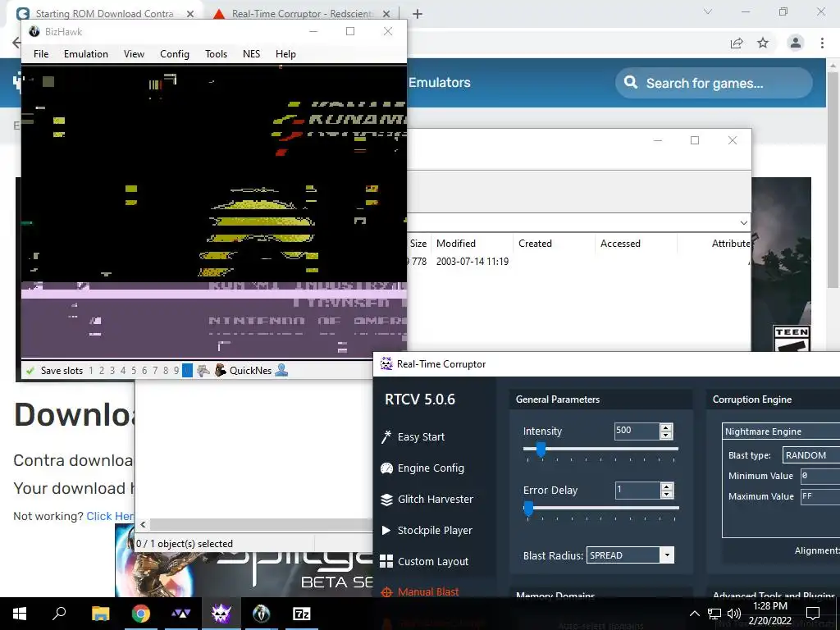840x630 pixels.
Task: Click the search magnifier icon on website
Action: click(631, 83)
